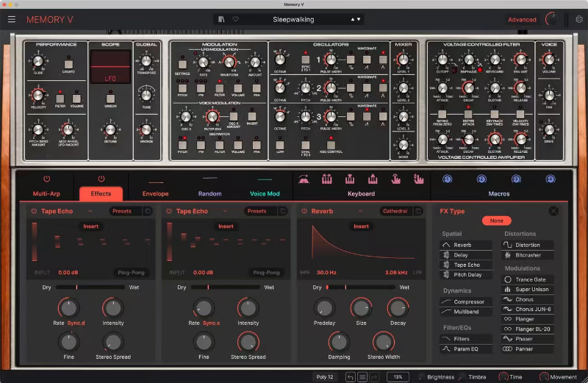Open Presets dropdown of second Tape Echo
The width and height of the screenshot is (588, 383).
[260, 211]
